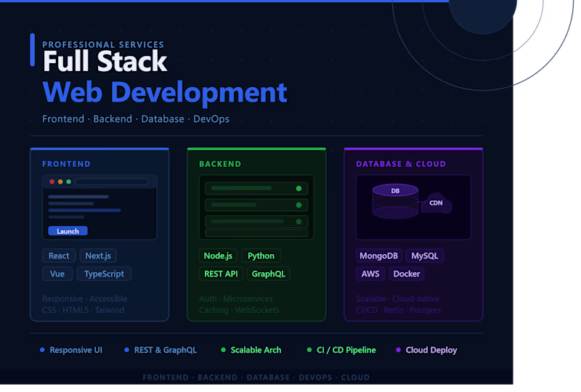Select the AWS tag
The image size is (581, 392).
tap(370, 274)
